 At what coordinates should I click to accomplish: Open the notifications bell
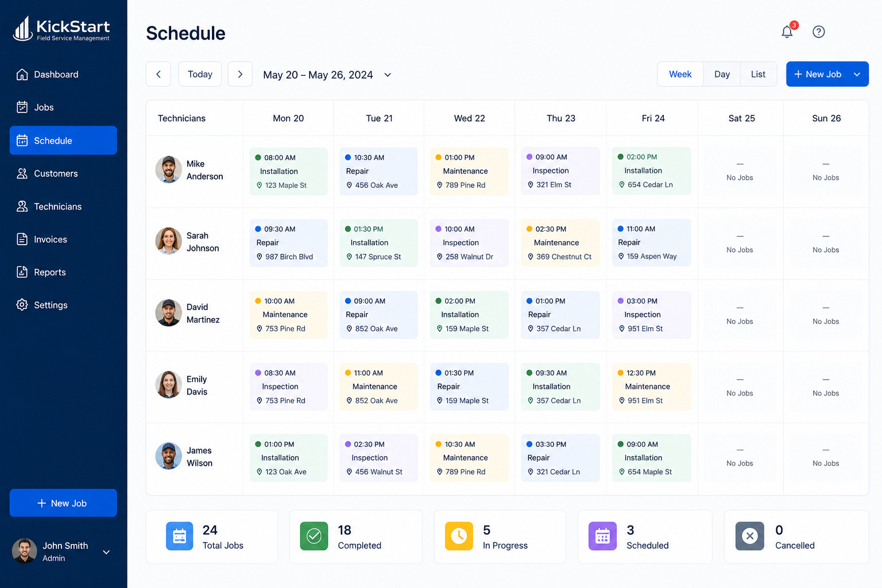tap(788, 32)
